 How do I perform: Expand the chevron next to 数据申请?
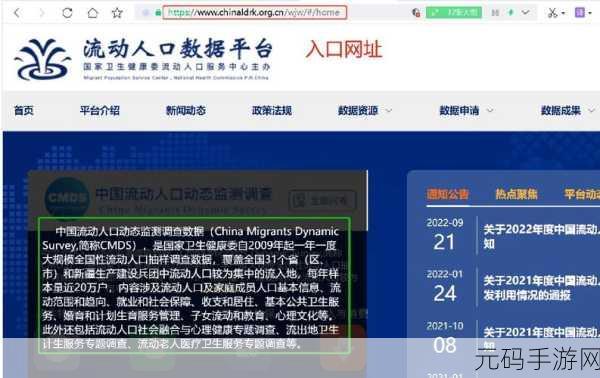(490, 111)
